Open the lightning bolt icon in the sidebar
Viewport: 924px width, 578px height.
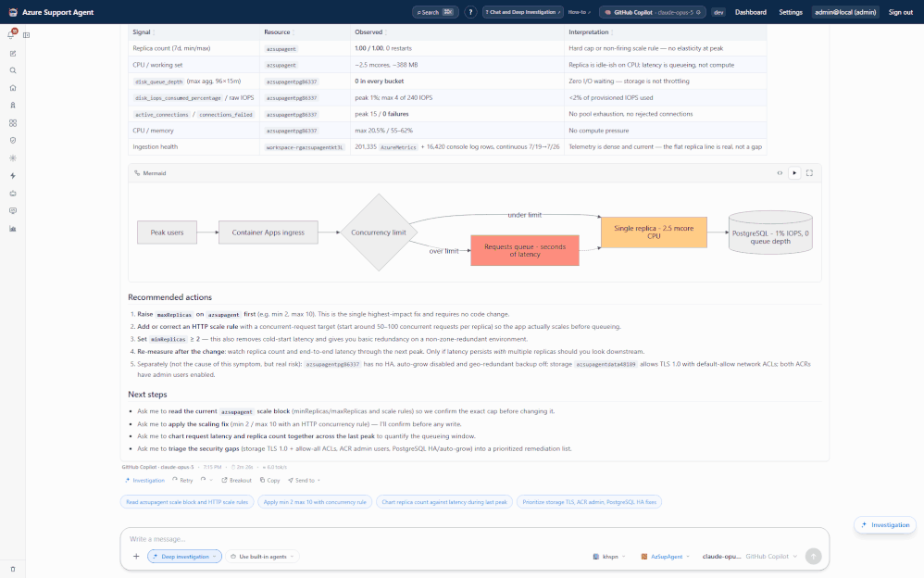pyautogui.click(x=13, y=176)
